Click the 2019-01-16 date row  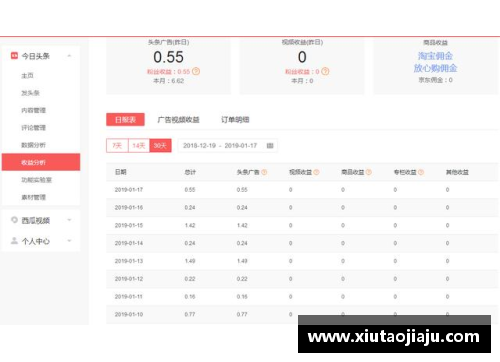302,207
